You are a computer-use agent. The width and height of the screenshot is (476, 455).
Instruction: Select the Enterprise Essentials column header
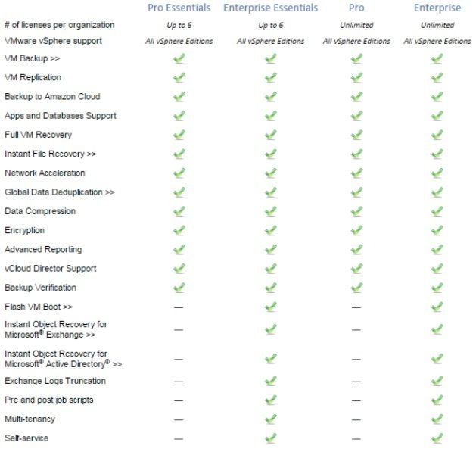click(270, 8)
